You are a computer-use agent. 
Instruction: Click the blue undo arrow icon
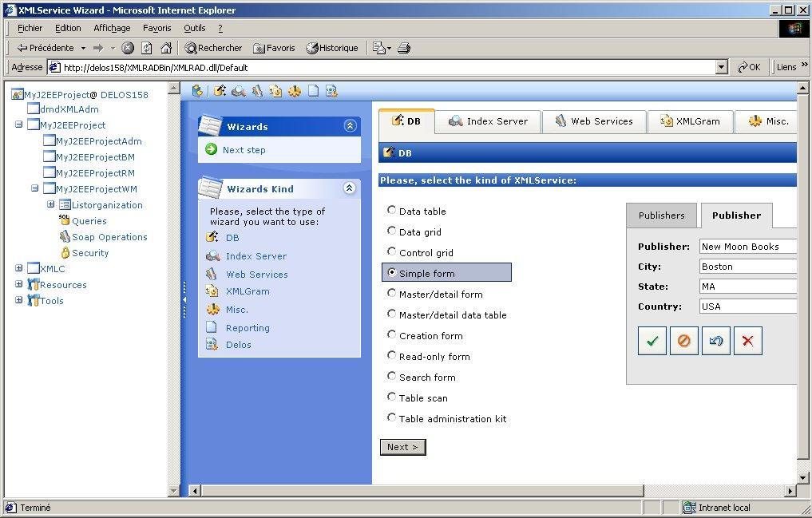click(x=715, y=341)
